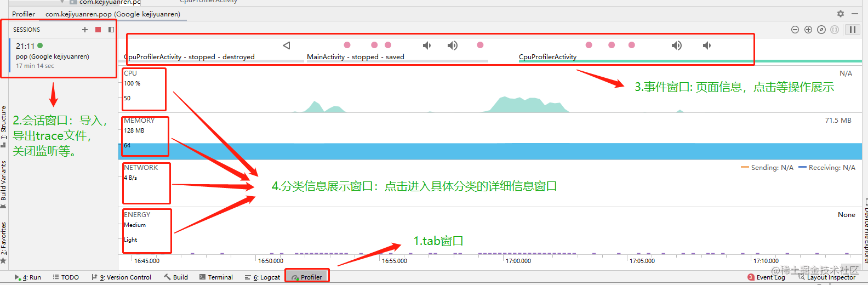Click the active CpuProfilerActivity green bar label
This screenshot has width=868, height=285.
[547, 57]
